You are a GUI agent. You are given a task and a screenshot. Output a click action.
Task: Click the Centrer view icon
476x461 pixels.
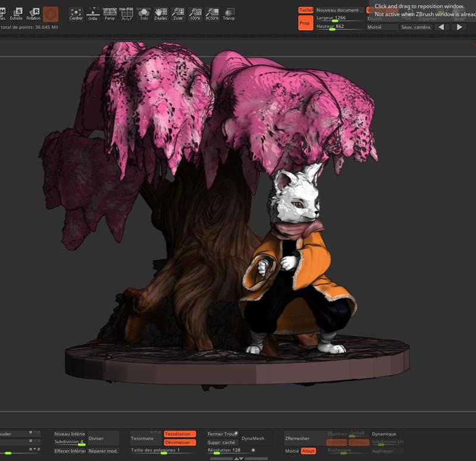[x=76, y=14]
